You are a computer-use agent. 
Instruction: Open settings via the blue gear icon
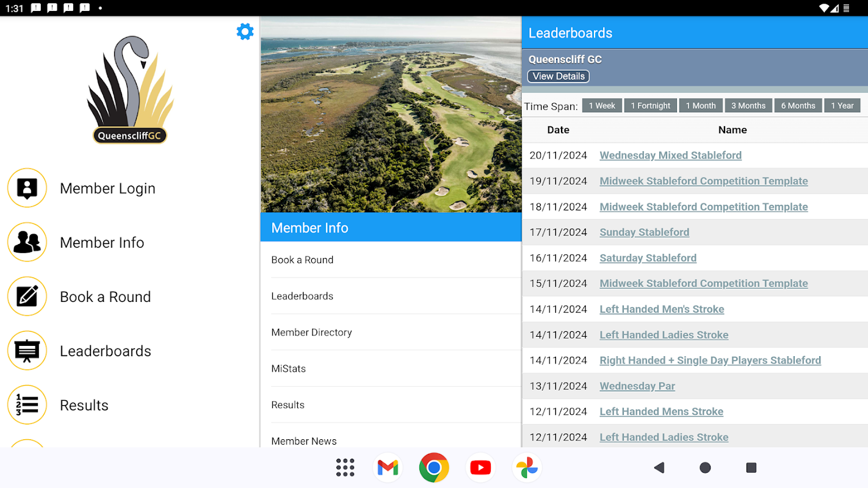[245, 32]
